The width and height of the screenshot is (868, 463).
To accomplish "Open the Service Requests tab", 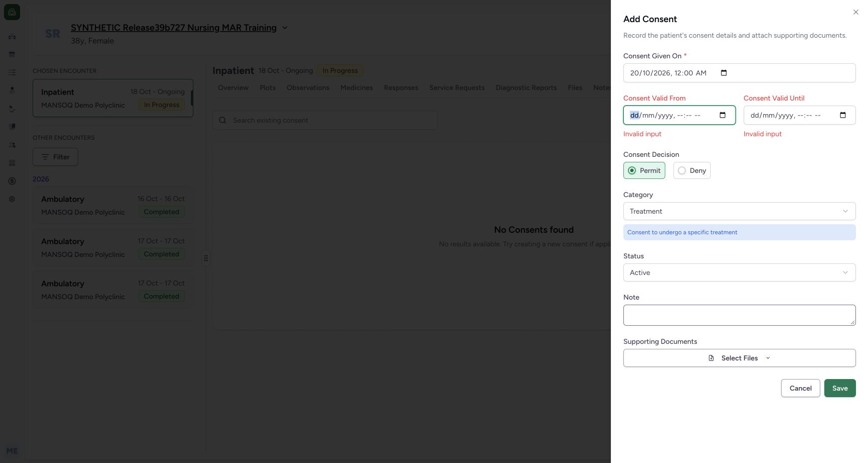I will coord(457,87).
